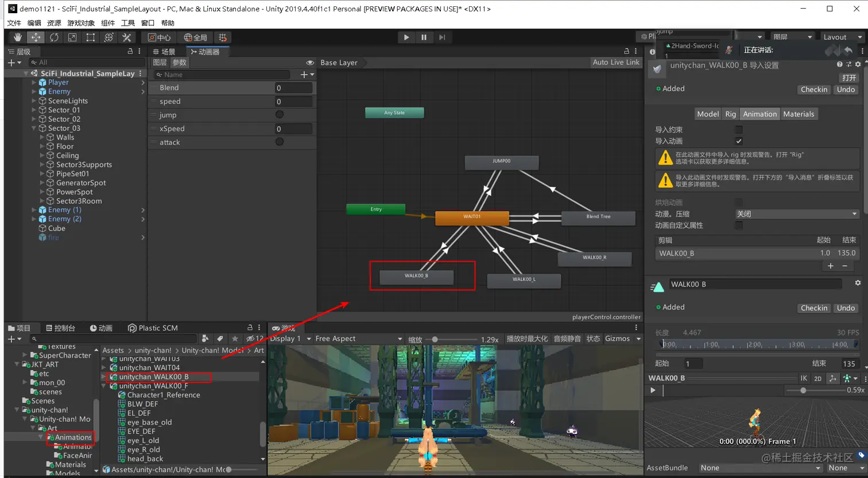Image resolution: width=868 pixels, height=478 pixels.
Task: Select the WALK00_B state node
Action: (416, 276)
